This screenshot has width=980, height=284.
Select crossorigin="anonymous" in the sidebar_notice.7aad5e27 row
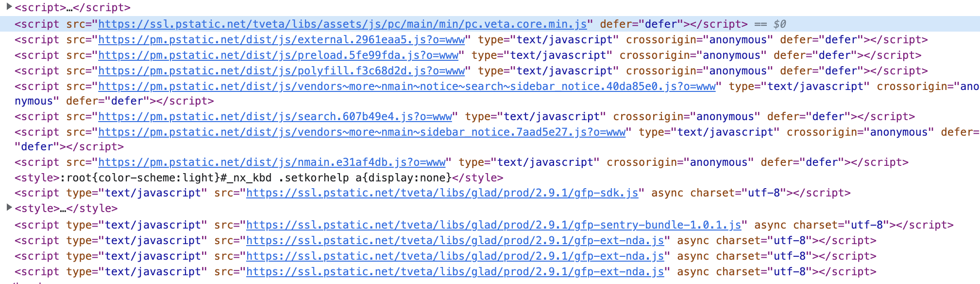click(x=860, y=132)
